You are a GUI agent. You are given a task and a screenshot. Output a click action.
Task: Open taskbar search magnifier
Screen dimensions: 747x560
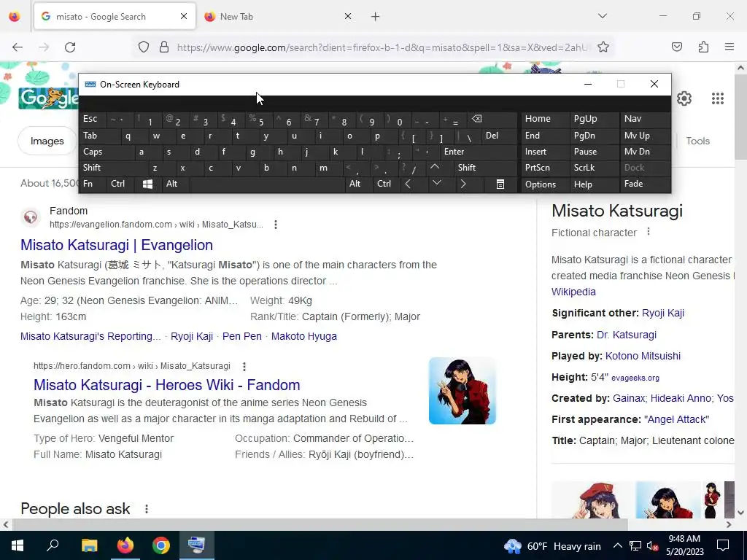[x=53, y=545]
